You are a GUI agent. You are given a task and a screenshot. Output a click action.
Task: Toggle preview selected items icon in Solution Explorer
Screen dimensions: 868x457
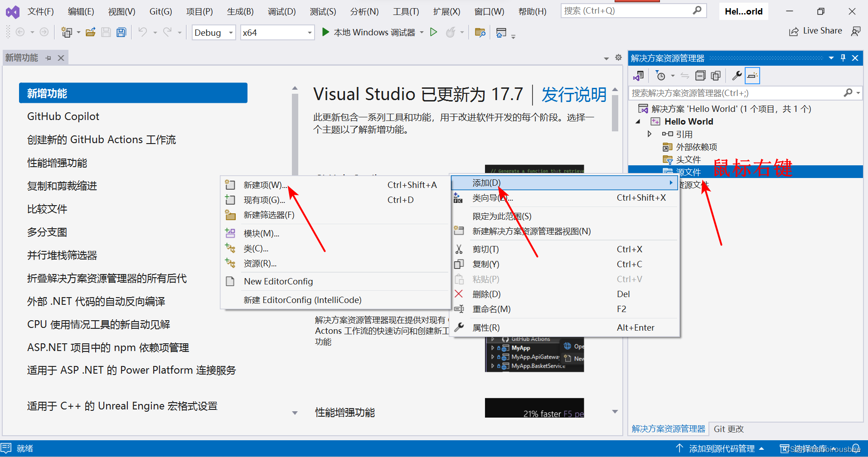tap(752, 76)
